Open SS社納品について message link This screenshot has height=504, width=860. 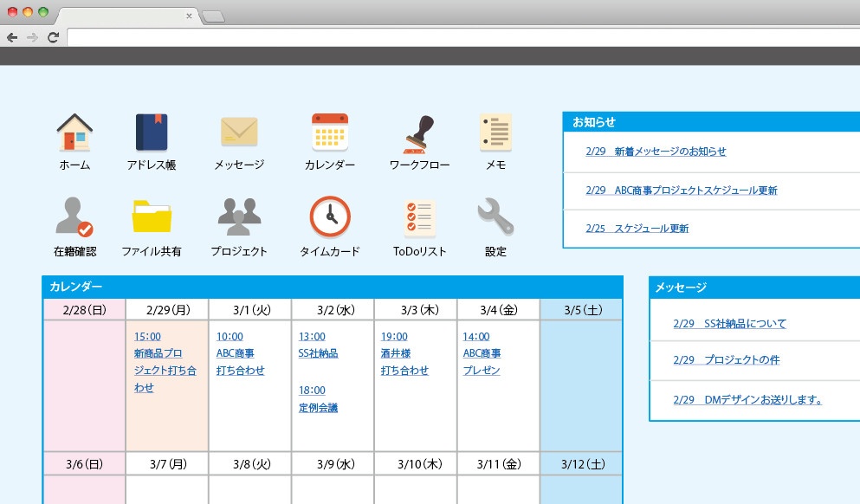tap(729, 324)
